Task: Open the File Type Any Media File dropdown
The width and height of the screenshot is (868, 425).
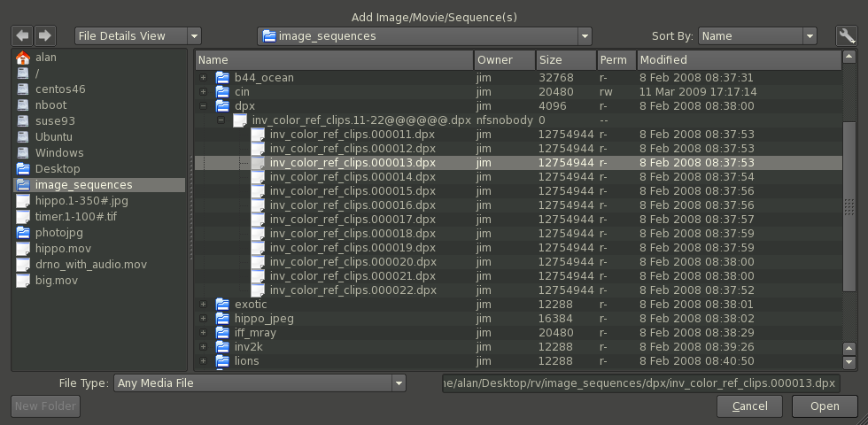Action: pos(260,382)
